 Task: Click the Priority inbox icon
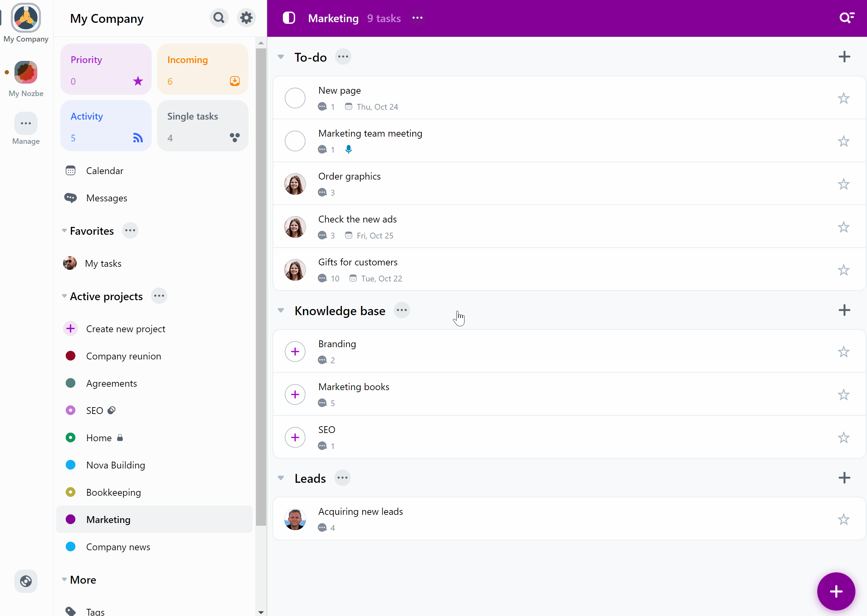[137, 81]
